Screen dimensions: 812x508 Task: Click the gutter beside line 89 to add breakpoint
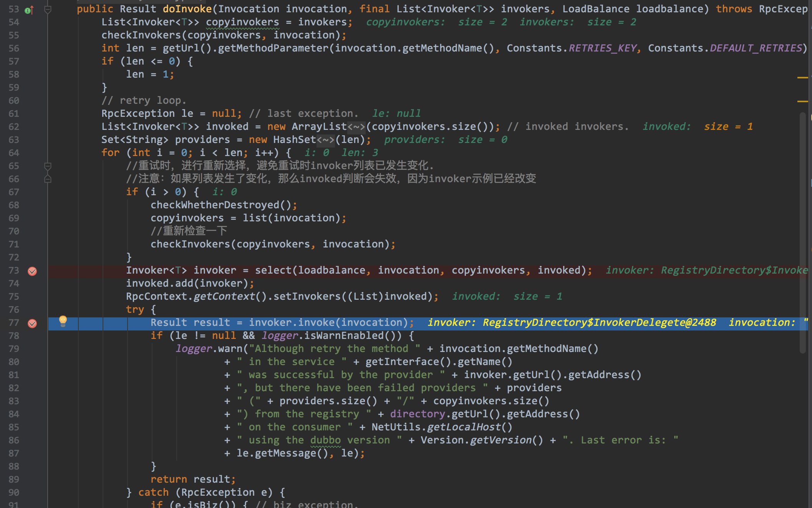pos(33,480)
